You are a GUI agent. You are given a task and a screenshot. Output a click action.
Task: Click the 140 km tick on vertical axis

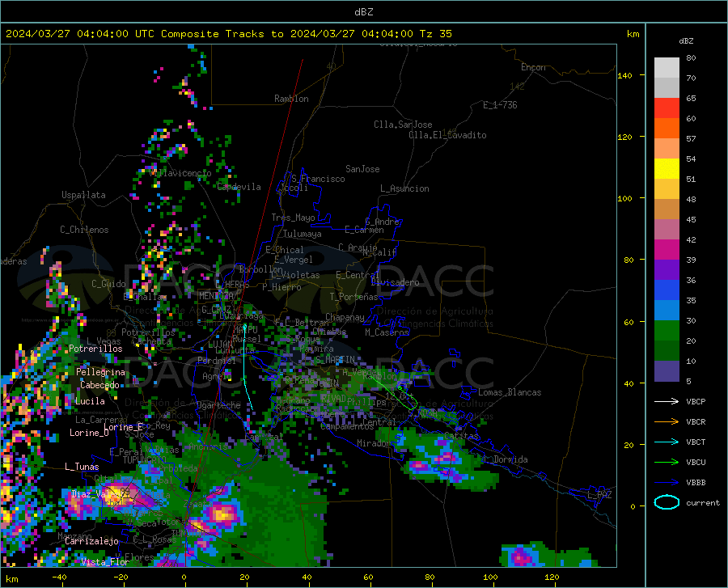click(625, 75)
